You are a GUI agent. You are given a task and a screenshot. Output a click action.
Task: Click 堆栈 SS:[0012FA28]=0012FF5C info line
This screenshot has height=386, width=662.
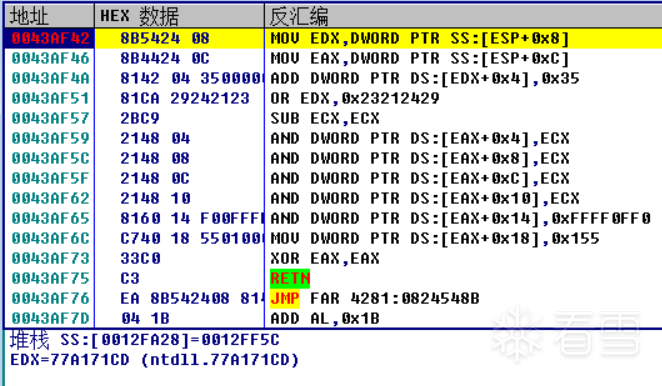145,340
